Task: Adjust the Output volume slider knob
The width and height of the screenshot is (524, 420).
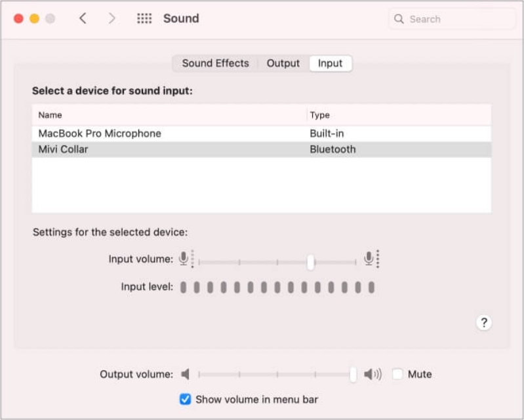Action: 353,374
